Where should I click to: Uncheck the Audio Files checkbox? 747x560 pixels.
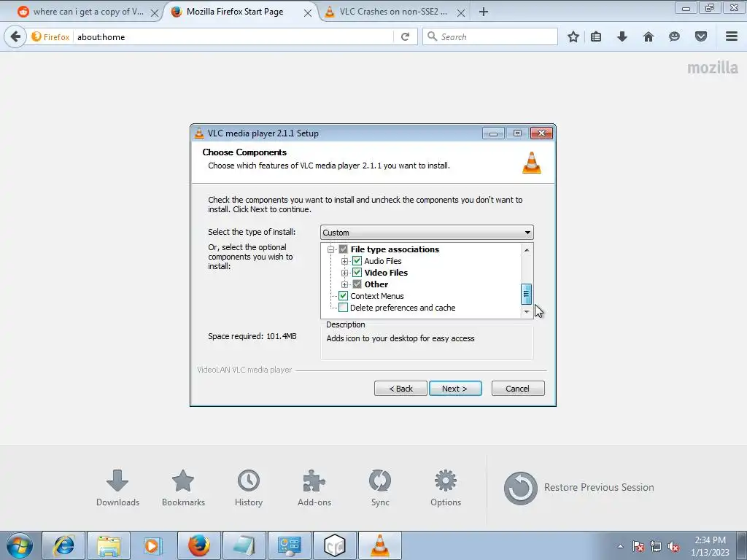[x=357, y=261]
